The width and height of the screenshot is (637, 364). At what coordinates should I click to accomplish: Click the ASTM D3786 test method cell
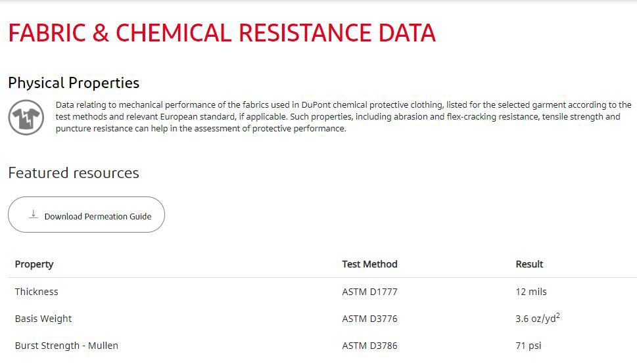[369, 346]
